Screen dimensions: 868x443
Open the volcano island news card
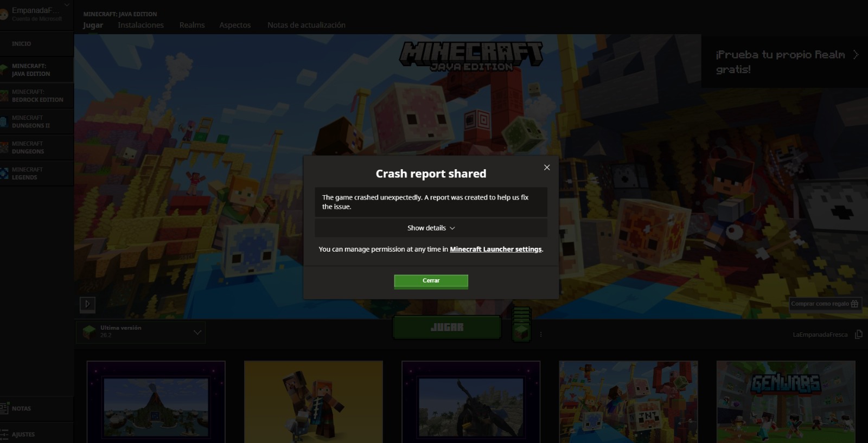(x=156, y=402)
